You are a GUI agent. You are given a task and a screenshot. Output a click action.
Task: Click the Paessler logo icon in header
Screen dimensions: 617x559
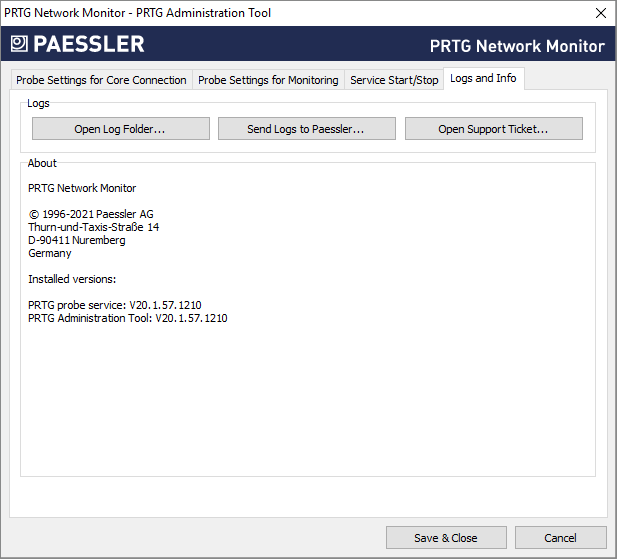coord(19,44)
